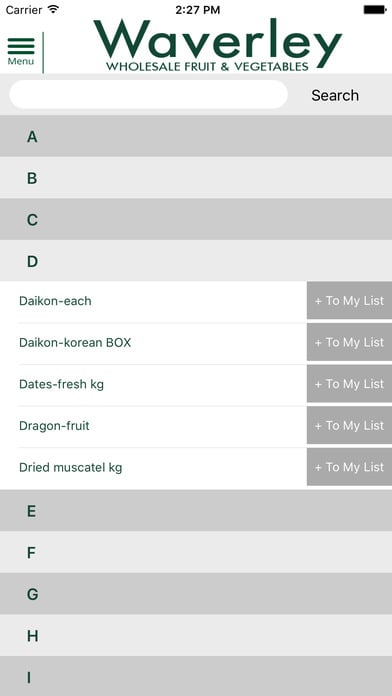
Task: Expand the A section
Action: tap(196, 136)
